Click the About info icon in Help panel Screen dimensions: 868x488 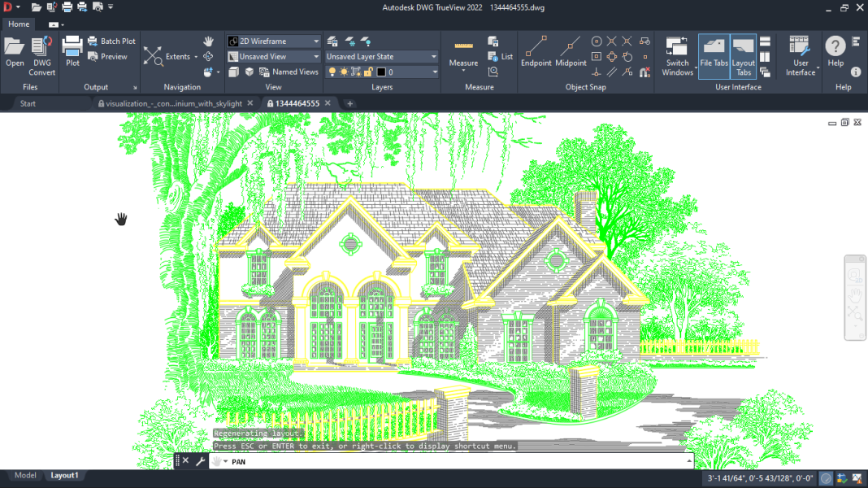pos(855,72)
